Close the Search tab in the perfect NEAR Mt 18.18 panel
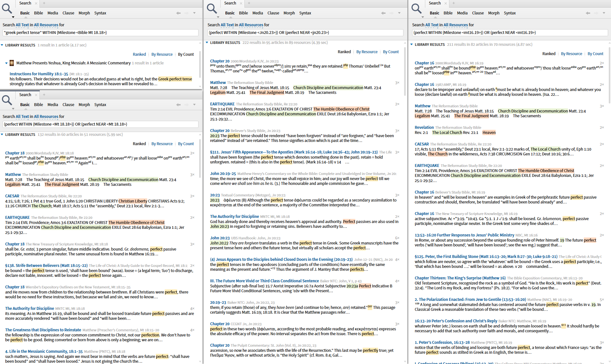This screenshot has width=611, height=364. pos(36,95)
